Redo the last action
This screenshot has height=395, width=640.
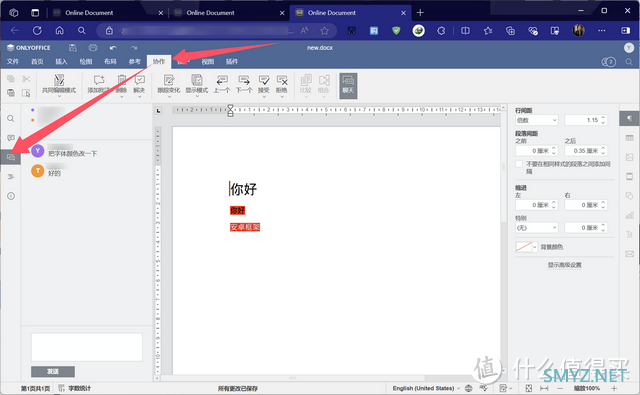click(133, 48)
